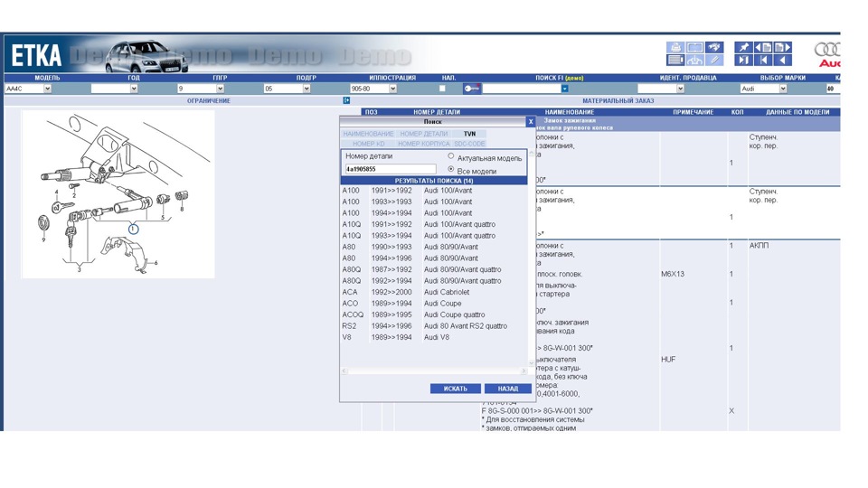This screenshot has width=868, height=488.
Task: Select the Все модели radio button
Action: [x=451, y=169]
